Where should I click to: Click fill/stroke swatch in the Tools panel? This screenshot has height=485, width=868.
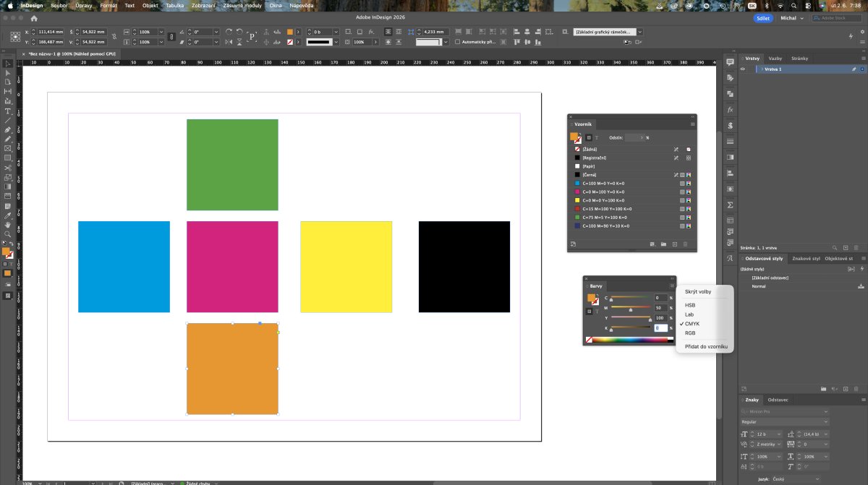point(8,254)
